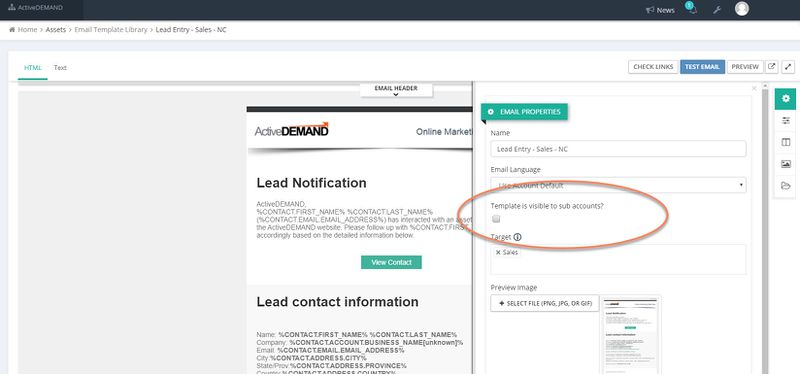Click Select File (PNG, JPG, or GIF) button
Image resolution: width=800 pixels, height=374 pixels.
pos(545,303)
